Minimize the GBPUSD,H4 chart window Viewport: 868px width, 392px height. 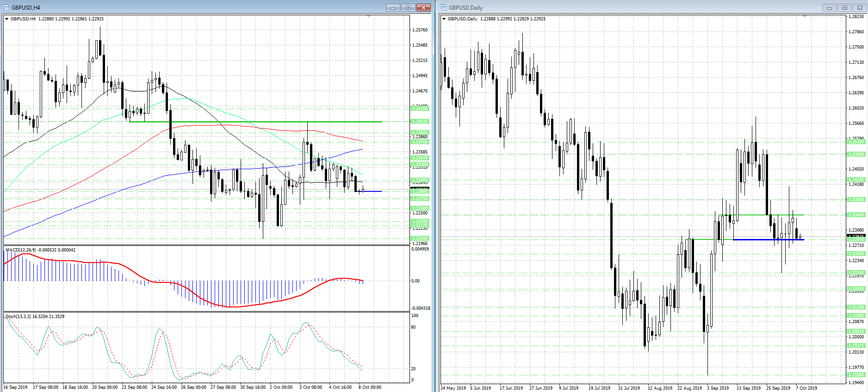pyautogui.click(x=393, y=7)
